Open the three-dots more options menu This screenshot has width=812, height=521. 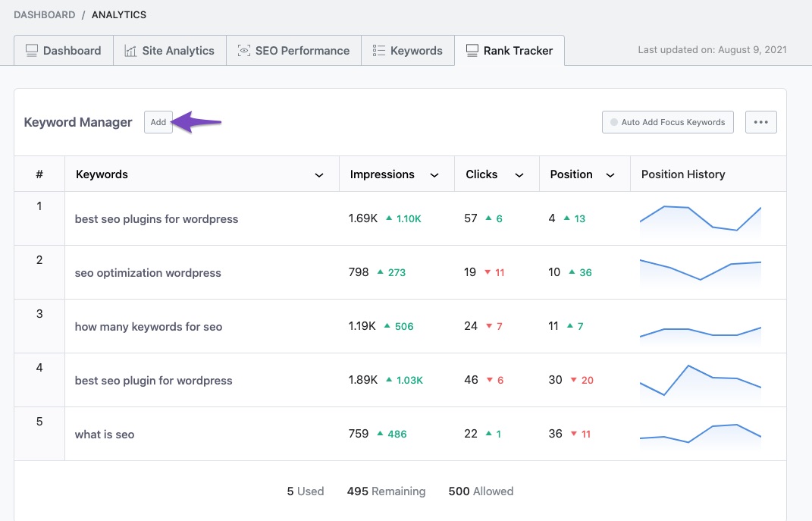coord(760,122)
